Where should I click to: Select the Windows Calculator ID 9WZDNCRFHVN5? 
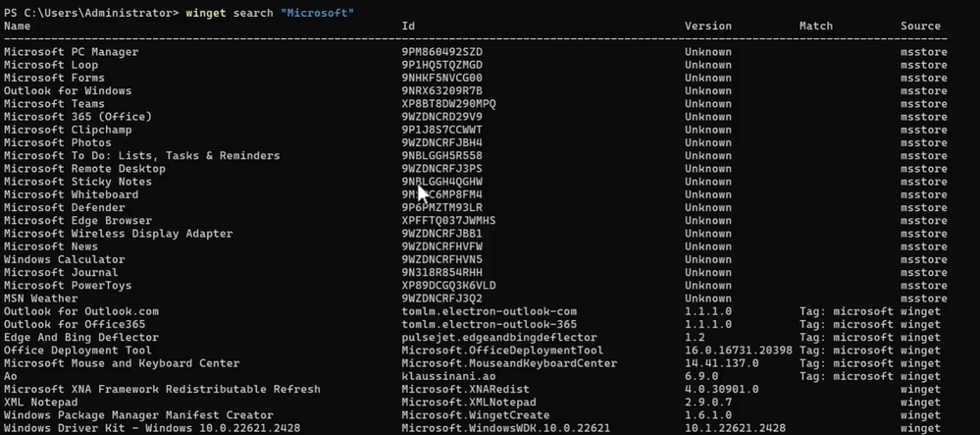(x=441, y=260)
